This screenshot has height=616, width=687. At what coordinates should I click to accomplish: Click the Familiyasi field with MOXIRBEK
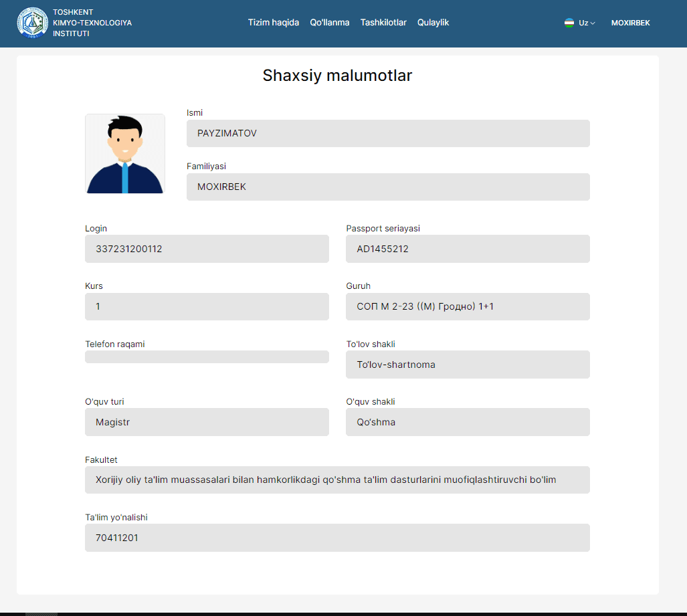388,187
